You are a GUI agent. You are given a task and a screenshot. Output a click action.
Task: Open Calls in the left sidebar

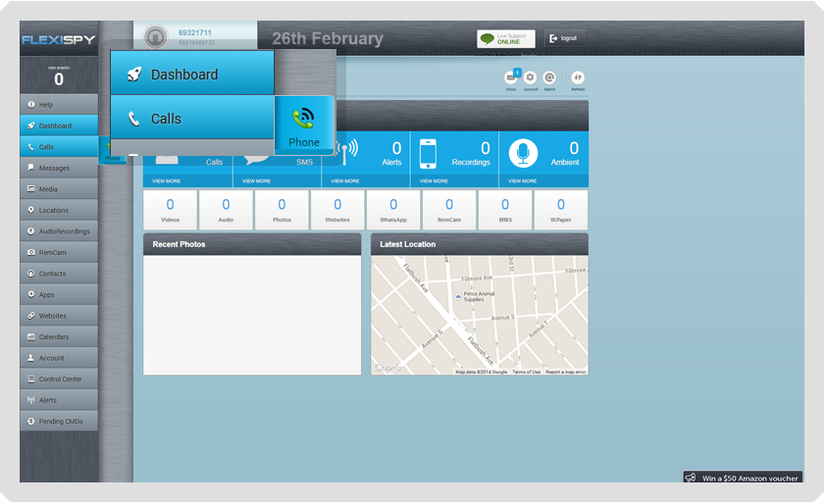(x=59, y=146)
